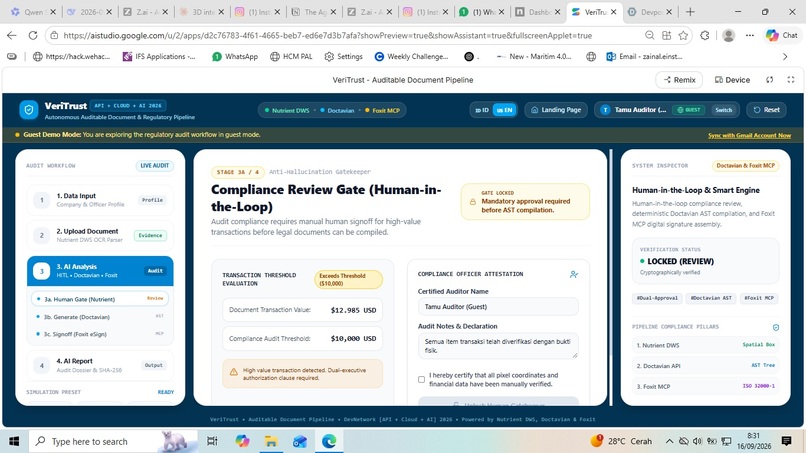806x453 pixels.
Task: Open Microsoft Edge from taskbar
Action: coord(329,441)
